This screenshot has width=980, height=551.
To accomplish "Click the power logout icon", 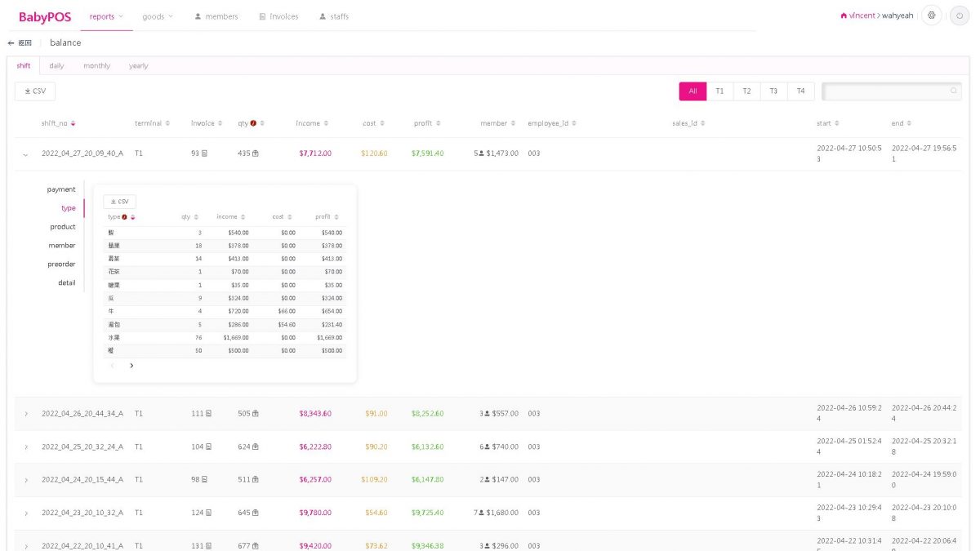I will tap(960, 16).
